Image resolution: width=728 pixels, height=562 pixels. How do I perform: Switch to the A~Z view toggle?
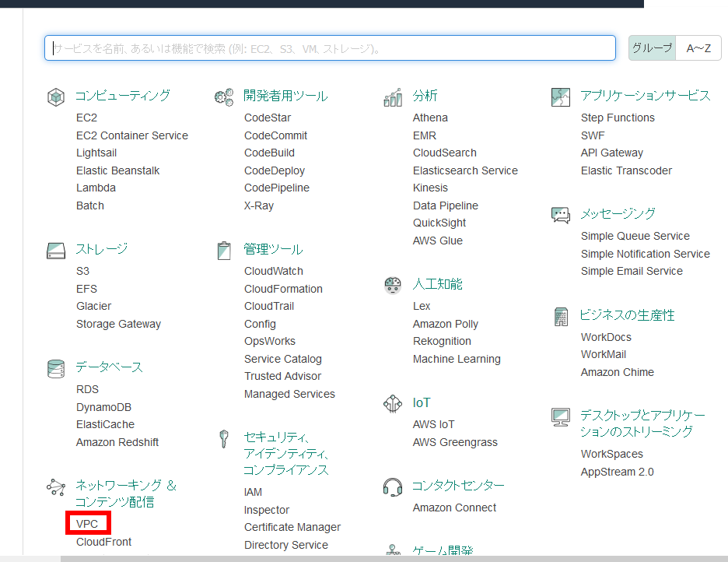(x=698, y=47)
